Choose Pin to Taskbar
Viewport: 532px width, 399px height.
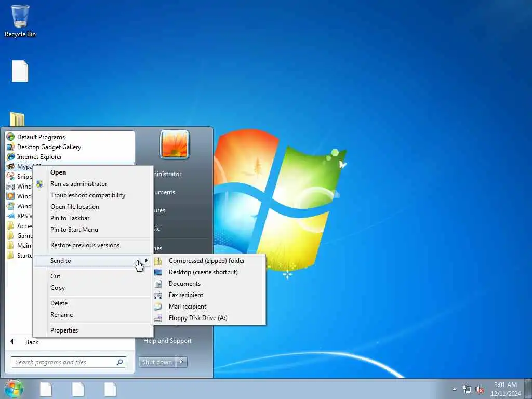pyautogui.click(x=70, y=218)
